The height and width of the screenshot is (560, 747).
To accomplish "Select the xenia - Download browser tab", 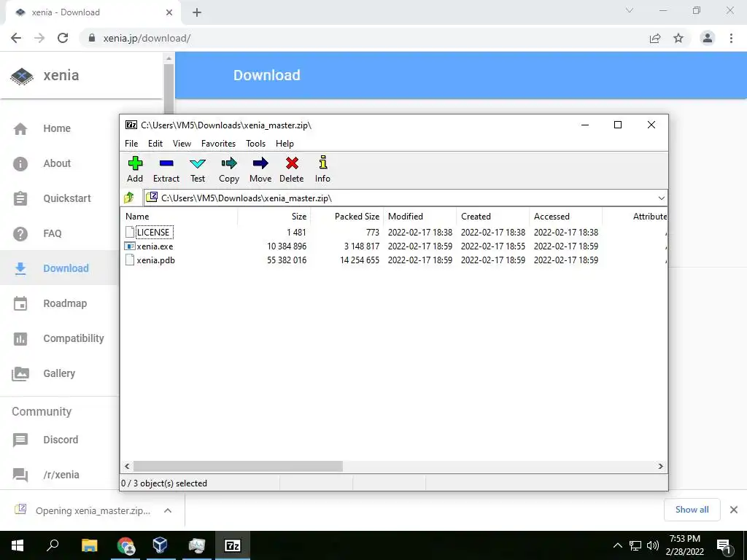I will [x=93, y=13].
